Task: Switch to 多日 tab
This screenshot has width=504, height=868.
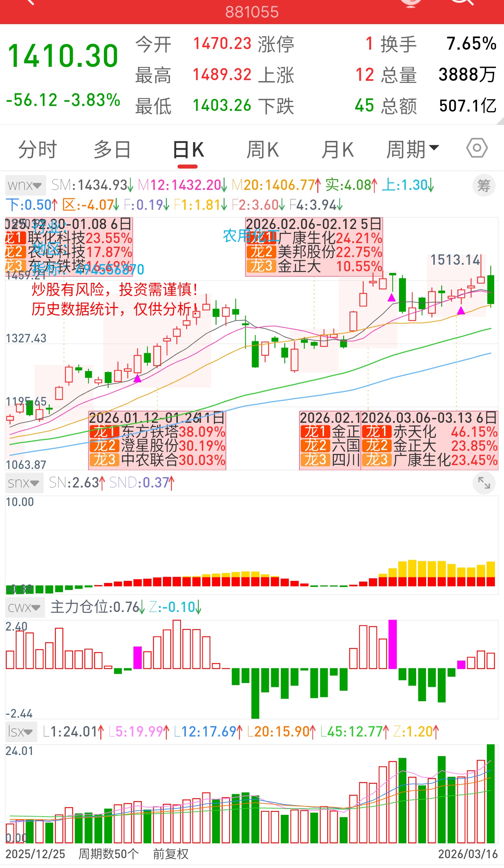Action: coord(112,149)
